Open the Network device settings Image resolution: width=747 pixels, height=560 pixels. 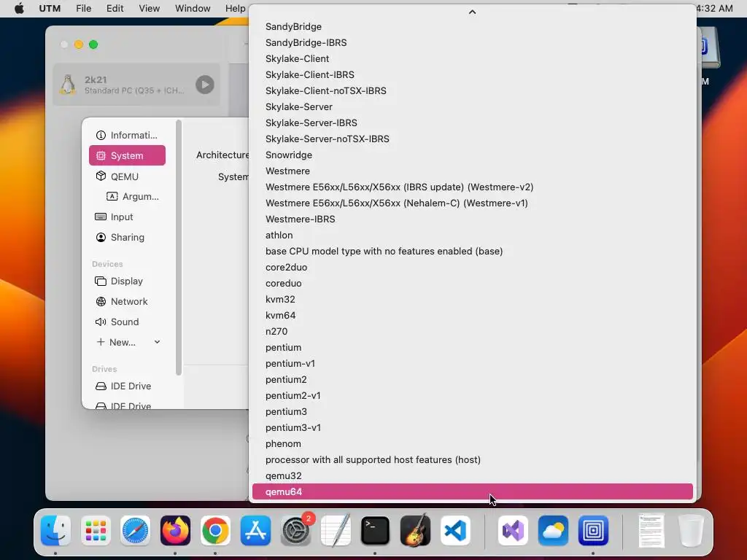pyautogui.click(x=127, y=301)
